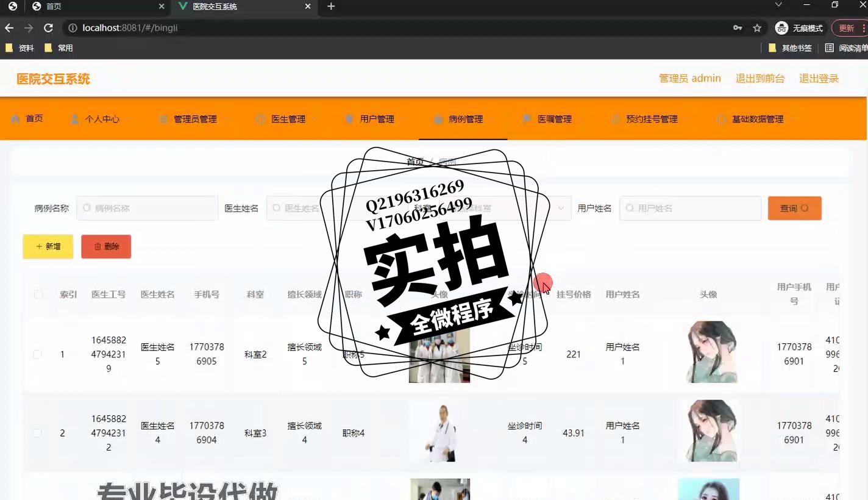
Task: Open user avatar image in row 2
Action: coord(708,430)
